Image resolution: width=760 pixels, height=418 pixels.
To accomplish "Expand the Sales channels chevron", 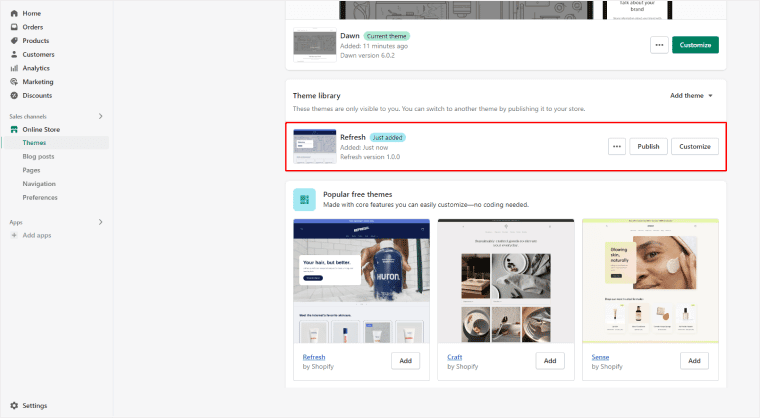I will click(x=101, y=117).
